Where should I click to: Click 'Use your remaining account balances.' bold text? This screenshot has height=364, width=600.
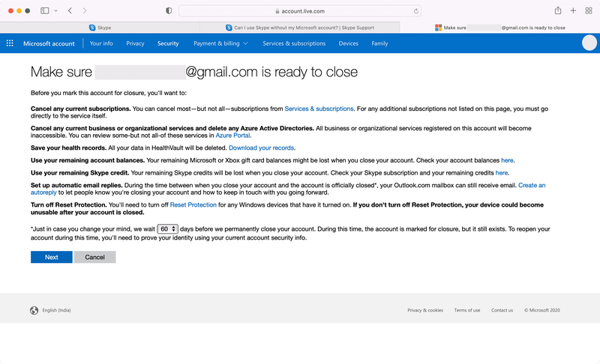[88, 160]
